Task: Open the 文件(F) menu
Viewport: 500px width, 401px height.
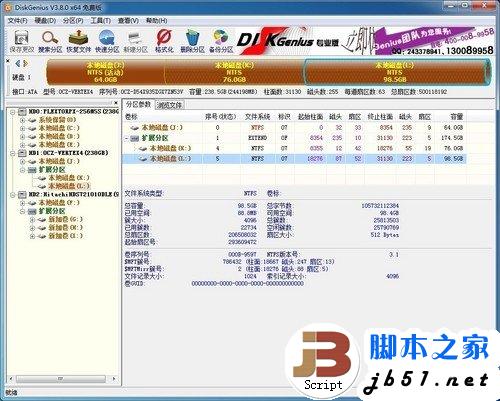Action: tap(17, 21)
